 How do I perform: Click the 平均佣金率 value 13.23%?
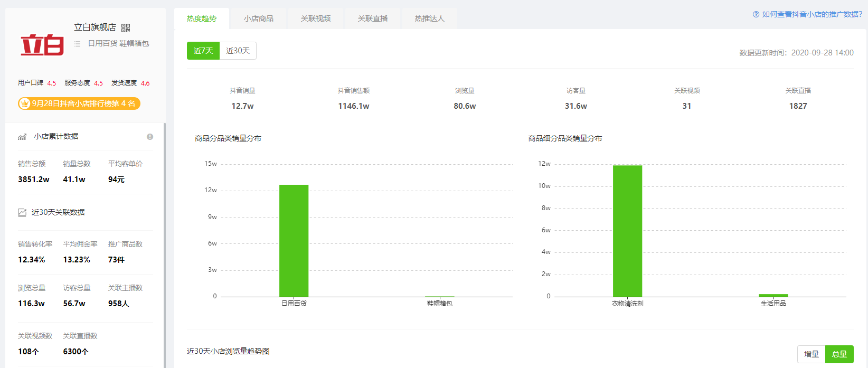pos(77,260)
